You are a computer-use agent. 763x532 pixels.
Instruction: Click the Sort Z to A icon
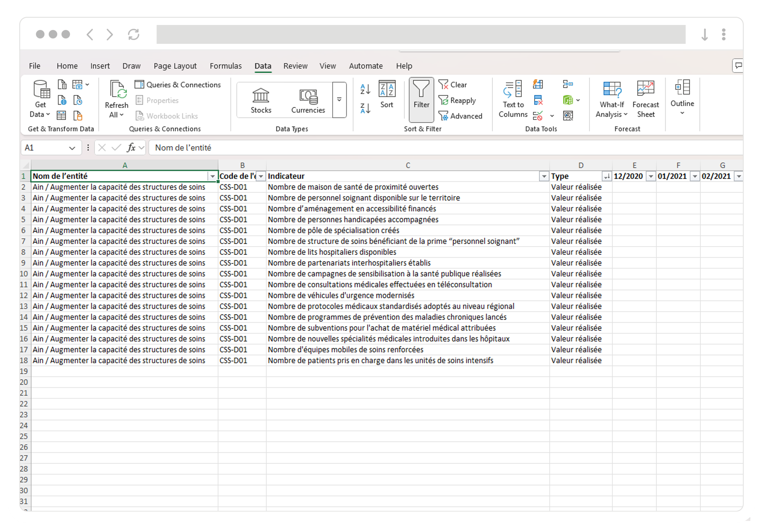click(365, 108)
